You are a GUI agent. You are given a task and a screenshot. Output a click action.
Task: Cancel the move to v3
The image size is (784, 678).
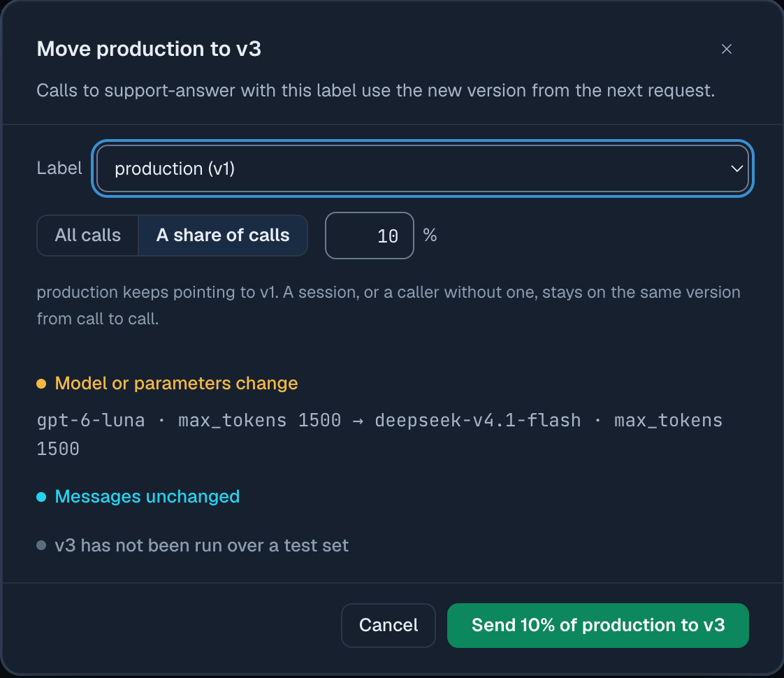pyautogui.click(x=389, y=625)
